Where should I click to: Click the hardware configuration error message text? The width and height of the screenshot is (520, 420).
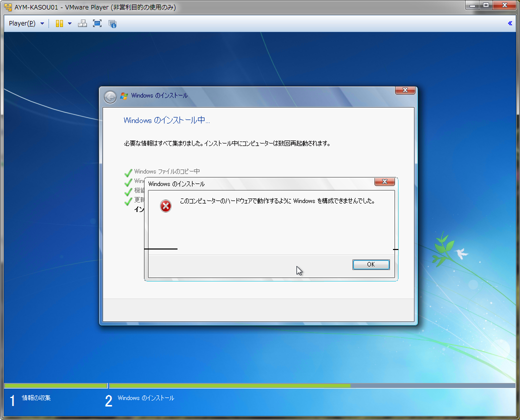pyautogui.click(x=277, y=200)
